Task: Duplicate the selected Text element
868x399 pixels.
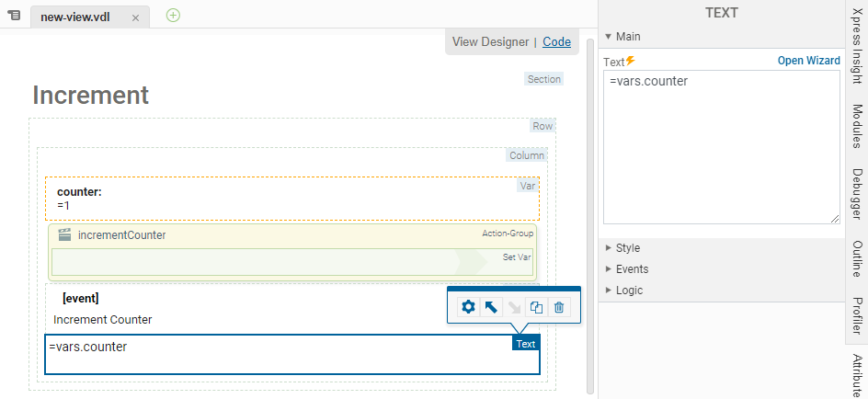Action: click(x=536, y=307)
